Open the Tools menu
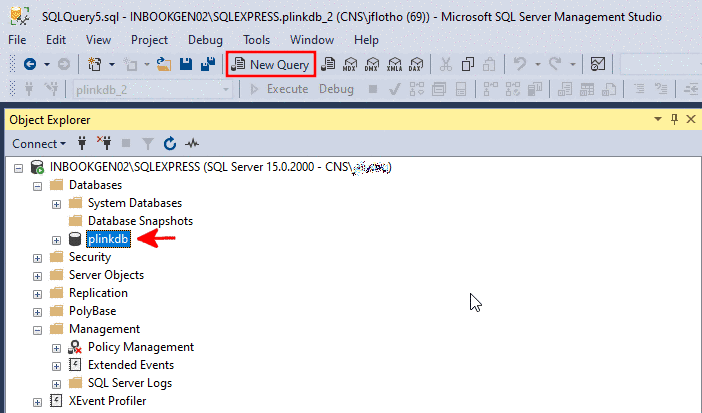The width and height of the screenshot is (702, 413). (257, 40)
